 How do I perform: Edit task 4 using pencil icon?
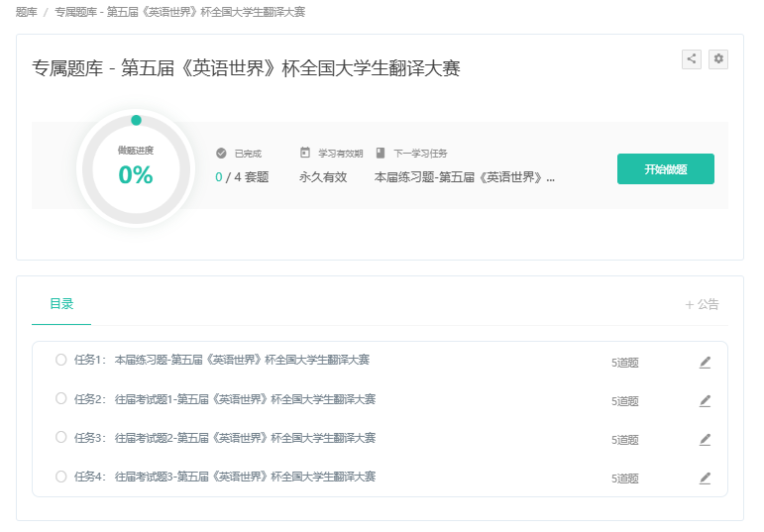pyautogui.click(x=705, y=478)
